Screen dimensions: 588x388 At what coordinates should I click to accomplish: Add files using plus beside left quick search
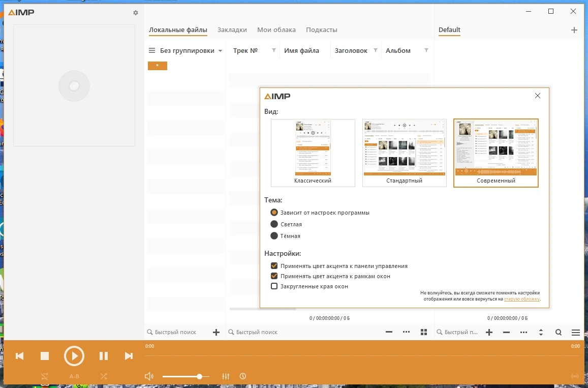coord(216,332)
